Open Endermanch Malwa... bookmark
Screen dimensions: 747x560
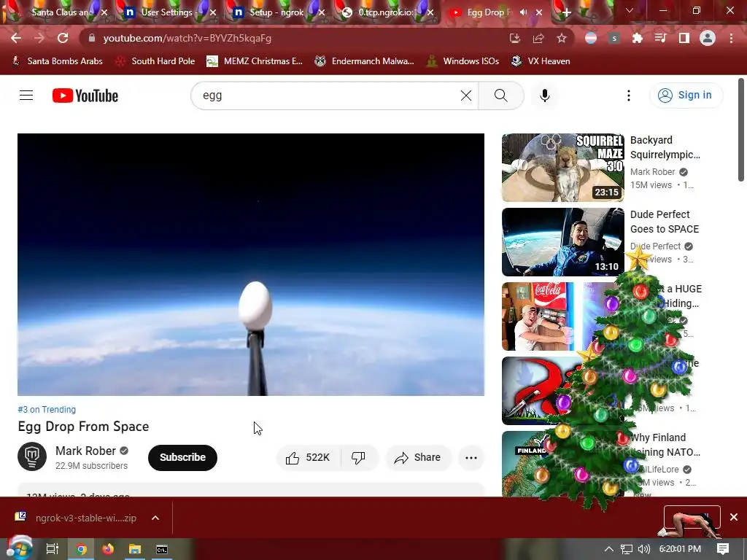tap(365, 61)
